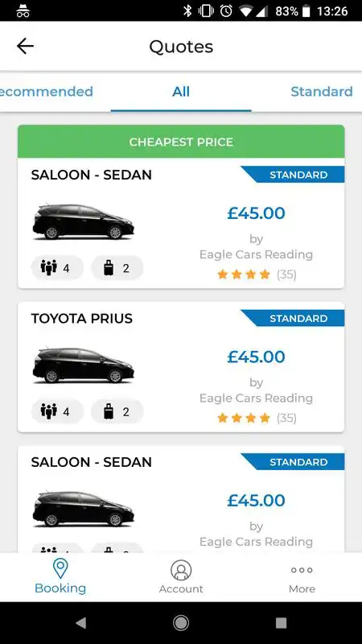Switch to the Recommended tab
362x644 pixels.
(47, 91)
